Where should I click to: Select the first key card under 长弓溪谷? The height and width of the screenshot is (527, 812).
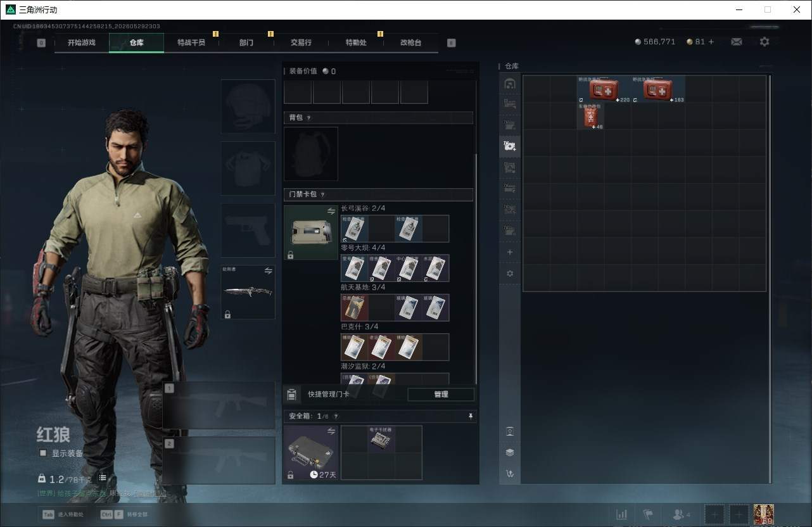pos(355,229)
